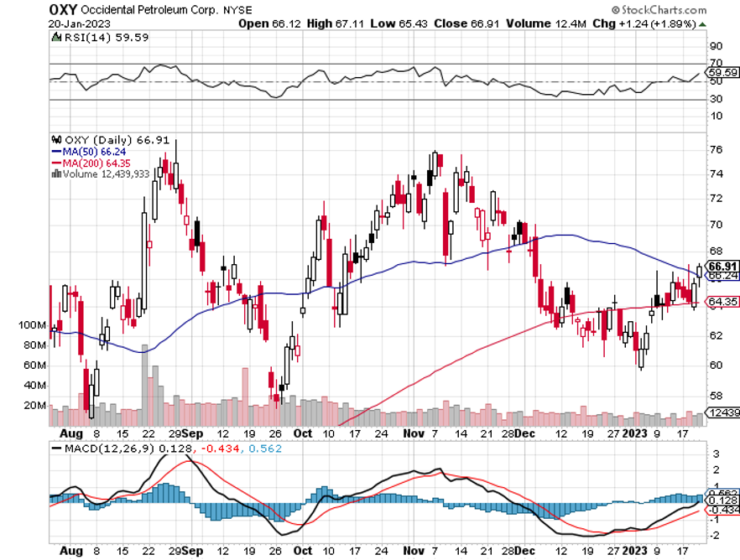Screen dimensions: 740x560
Task: Click the Occidental Petroleum Corp. company name
Action: (x=149, y=10)
